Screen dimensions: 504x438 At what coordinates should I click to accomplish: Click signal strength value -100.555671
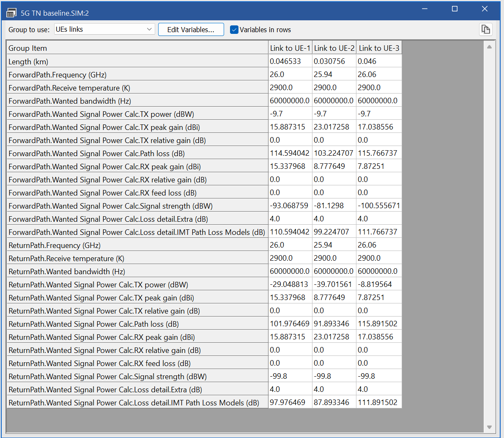[379, 206]
